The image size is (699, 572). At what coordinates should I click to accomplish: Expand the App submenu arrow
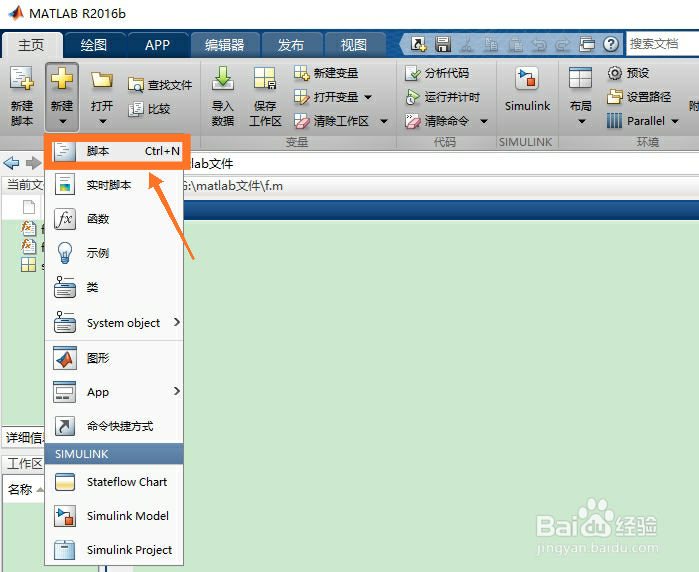177,391
